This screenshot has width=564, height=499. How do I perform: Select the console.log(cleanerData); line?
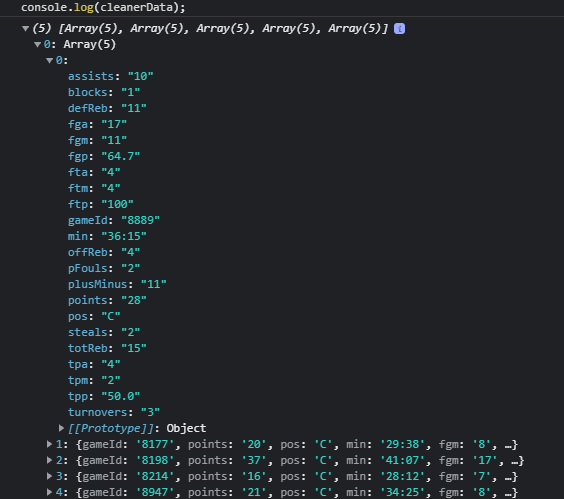point(103,7)
